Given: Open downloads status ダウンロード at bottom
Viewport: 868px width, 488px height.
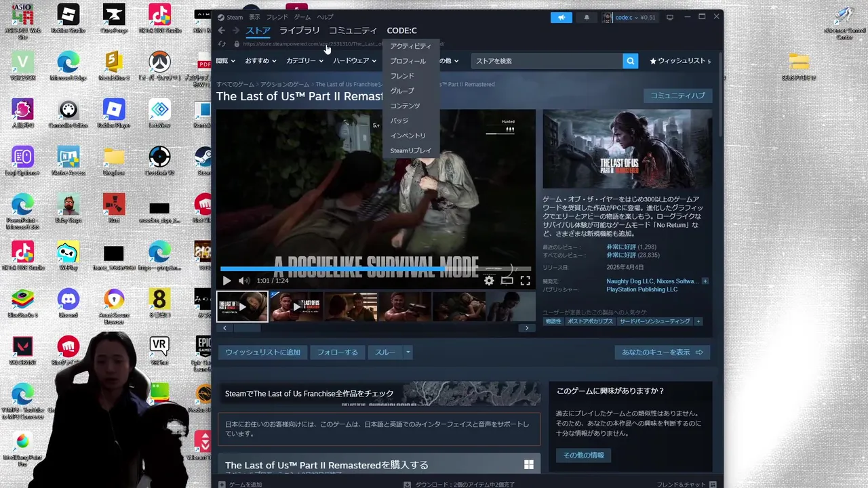Looking at the screenshot, I should click(x=459, y=485).
